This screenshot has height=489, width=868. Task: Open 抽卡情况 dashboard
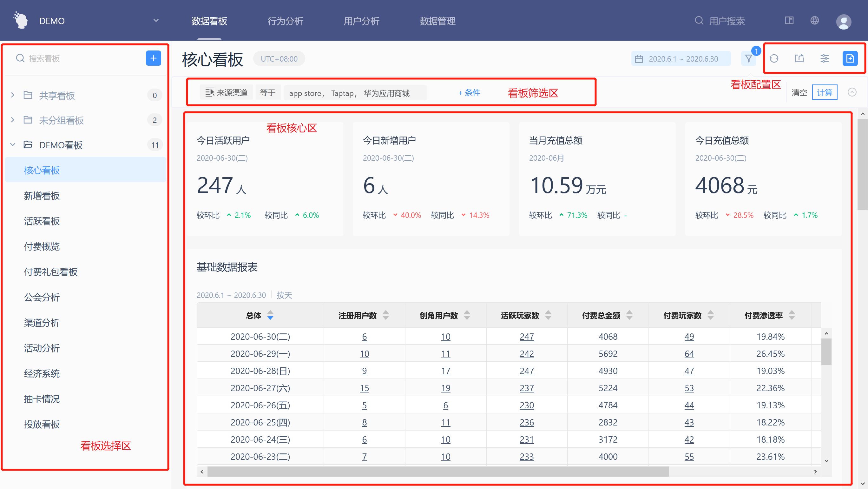click(86, 399)
